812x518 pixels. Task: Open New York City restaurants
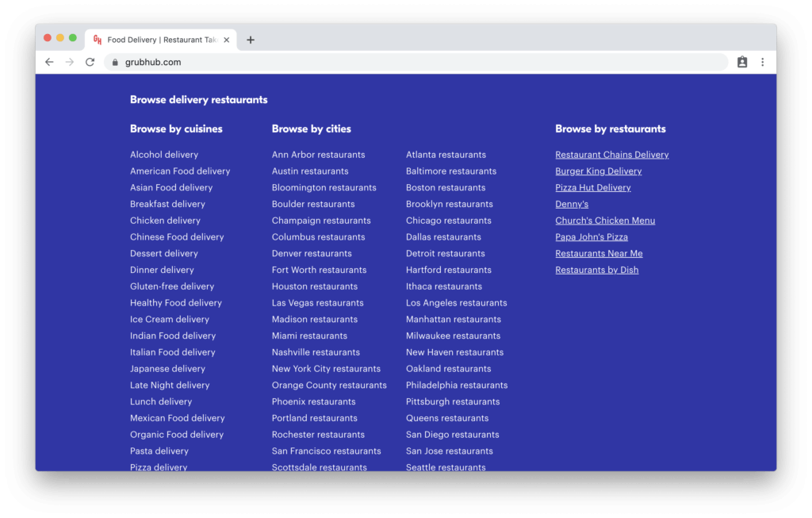326,369
